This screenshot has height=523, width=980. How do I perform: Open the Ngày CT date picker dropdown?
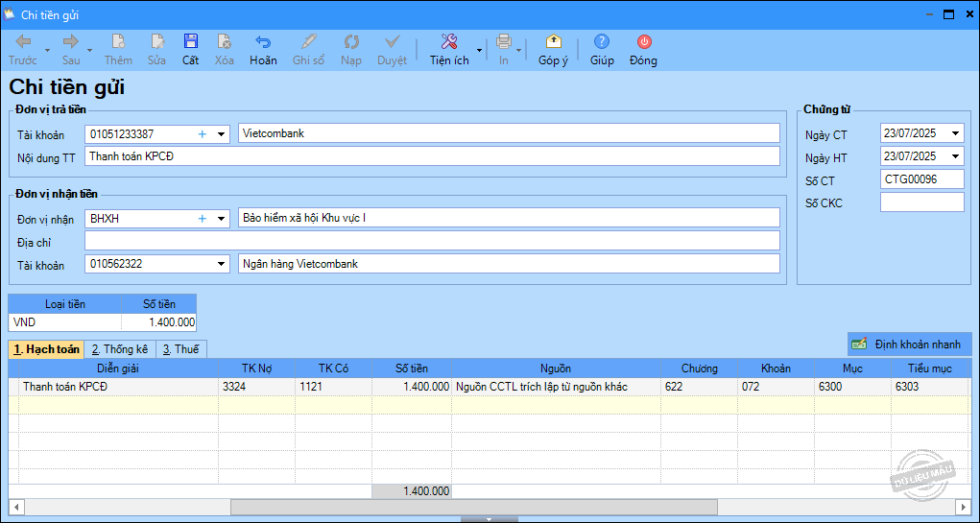(955, 133)
